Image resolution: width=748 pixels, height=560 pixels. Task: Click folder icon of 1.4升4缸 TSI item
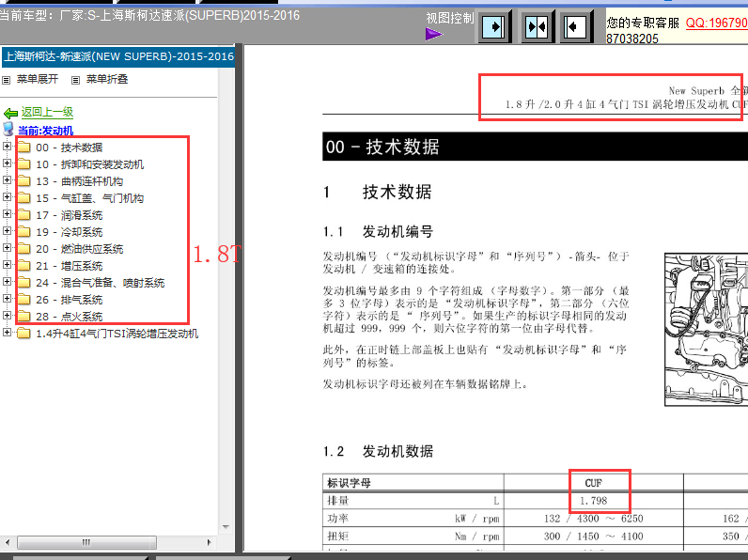pyautogui.click(x=23, y=334)
